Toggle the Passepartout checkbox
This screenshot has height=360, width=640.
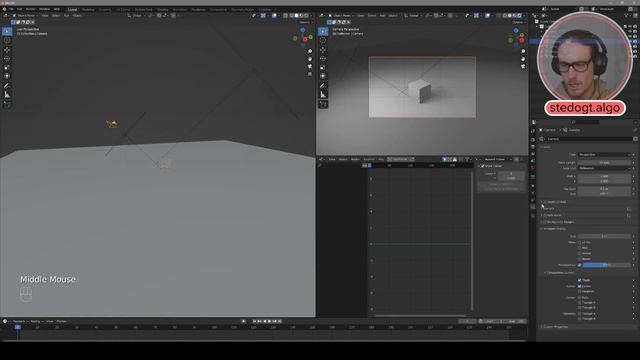(x=580, y=265)
